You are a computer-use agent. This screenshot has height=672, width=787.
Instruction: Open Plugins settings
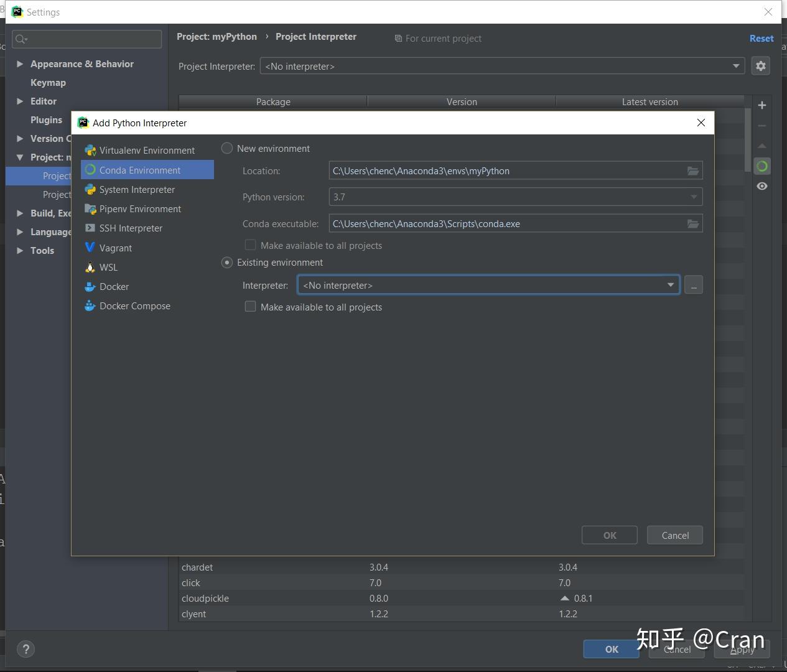46,120
